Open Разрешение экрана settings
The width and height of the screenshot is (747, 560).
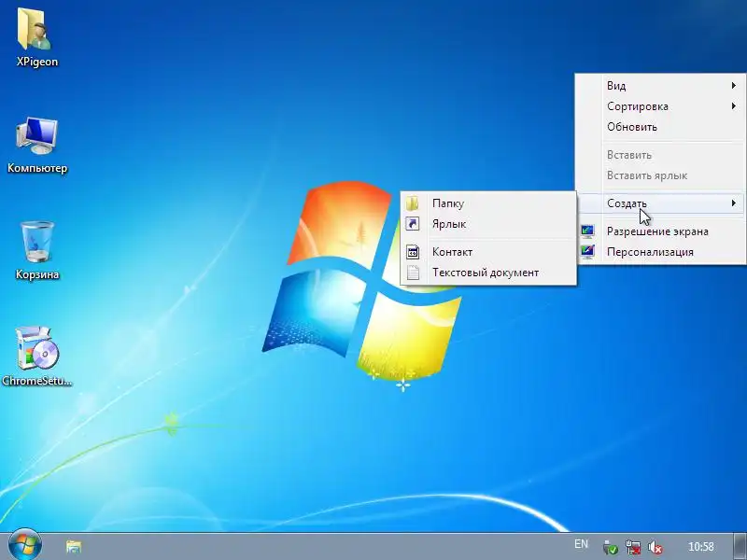[x=660, y=231]
